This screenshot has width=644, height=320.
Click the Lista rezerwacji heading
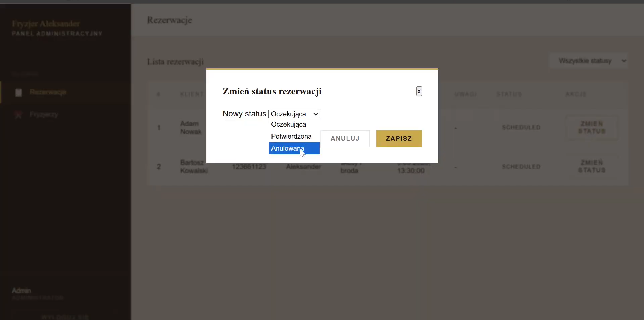pyautogui.click(x=176, y=62)
